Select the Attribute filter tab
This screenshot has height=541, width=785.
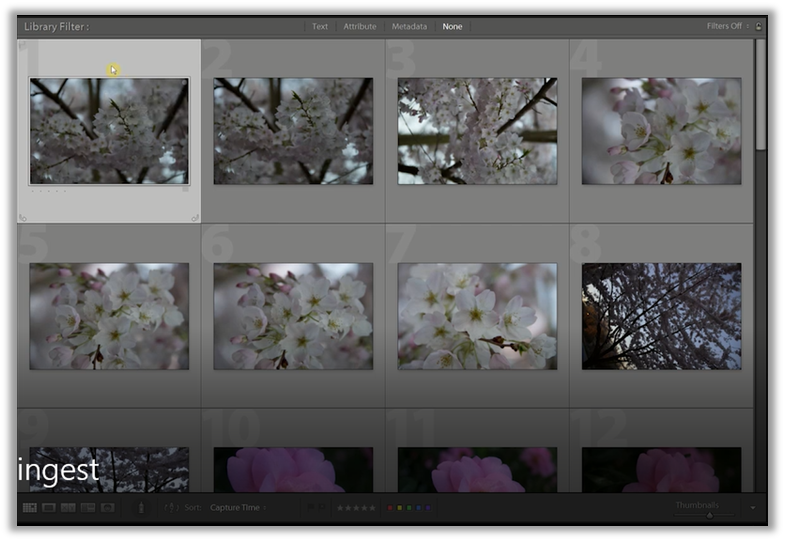tap(359, 27)
